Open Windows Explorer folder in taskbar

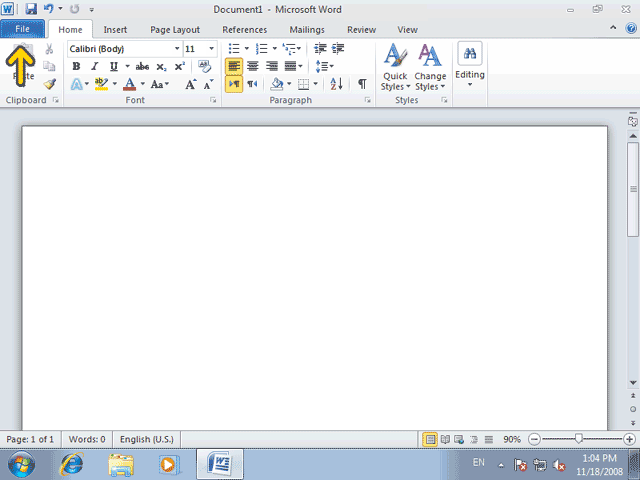[x=121, y=465]
